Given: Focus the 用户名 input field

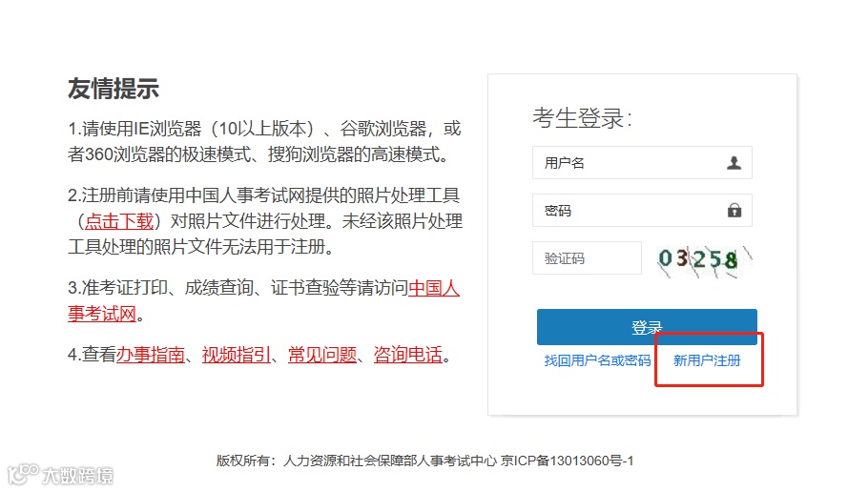Looking at the screenshot, I should [642, 163].
